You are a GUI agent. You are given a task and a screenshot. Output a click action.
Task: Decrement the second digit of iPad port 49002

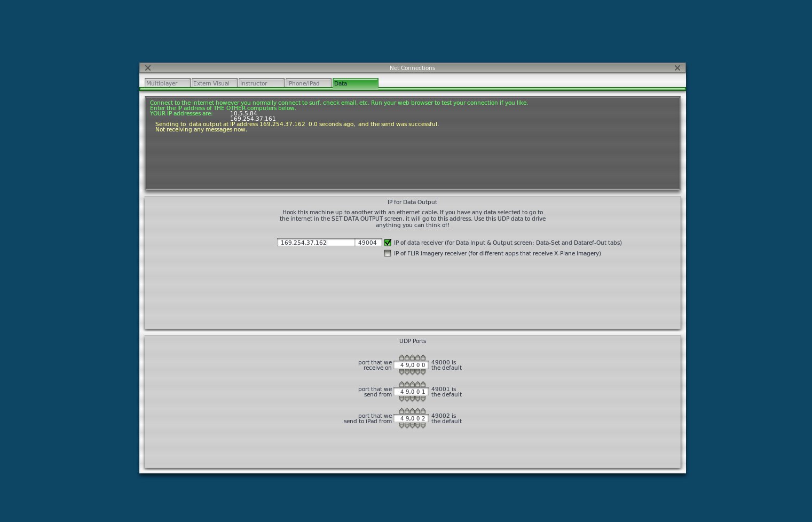coord(407,424)
